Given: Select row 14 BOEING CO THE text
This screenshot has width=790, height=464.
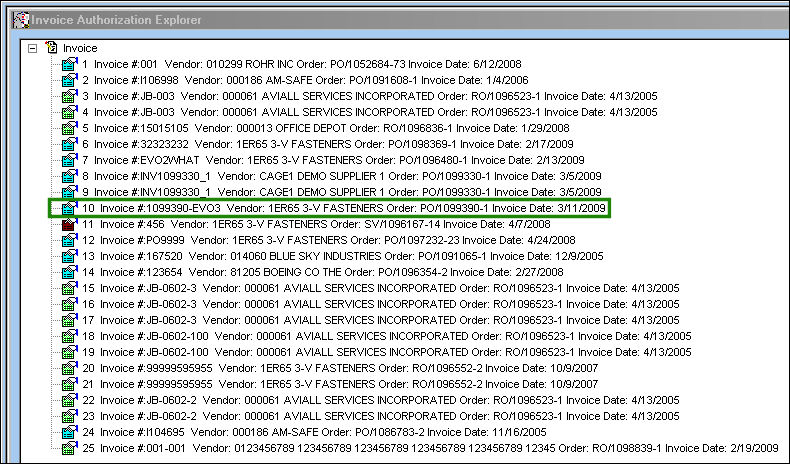Looking at the screenshot, I should point(323,272).
